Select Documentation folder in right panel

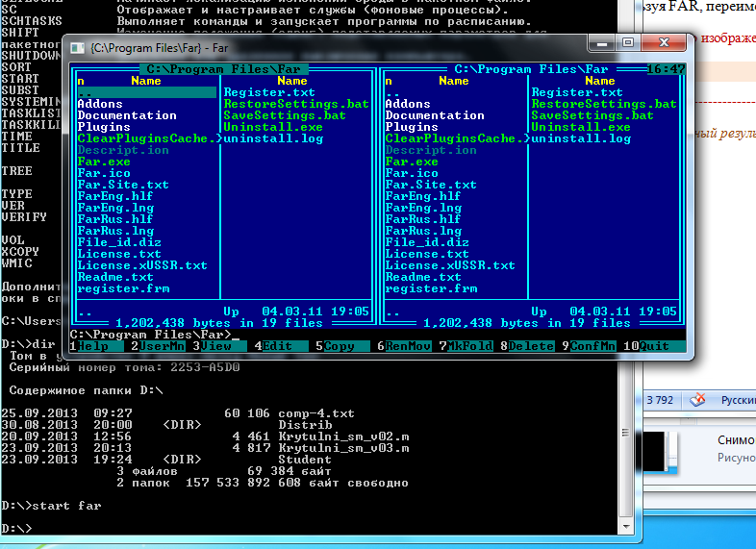[435, 115]
